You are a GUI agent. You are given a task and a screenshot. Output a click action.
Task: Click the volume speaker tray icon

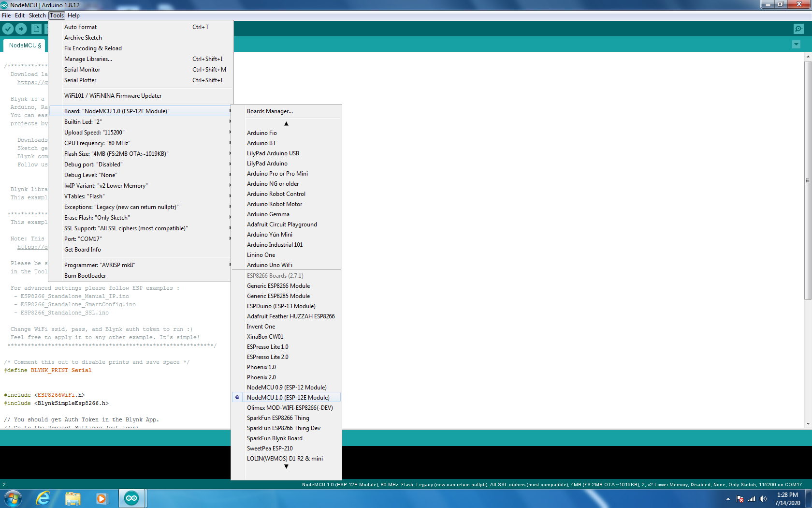(763, 499)
